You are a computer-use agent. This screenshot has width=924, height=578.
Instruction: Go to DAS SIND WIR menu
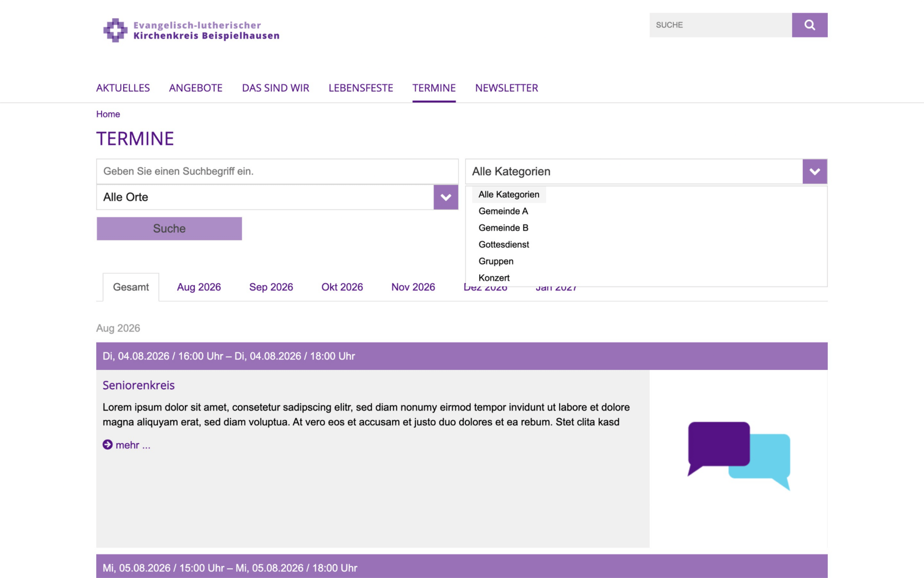tap(276, 88)
